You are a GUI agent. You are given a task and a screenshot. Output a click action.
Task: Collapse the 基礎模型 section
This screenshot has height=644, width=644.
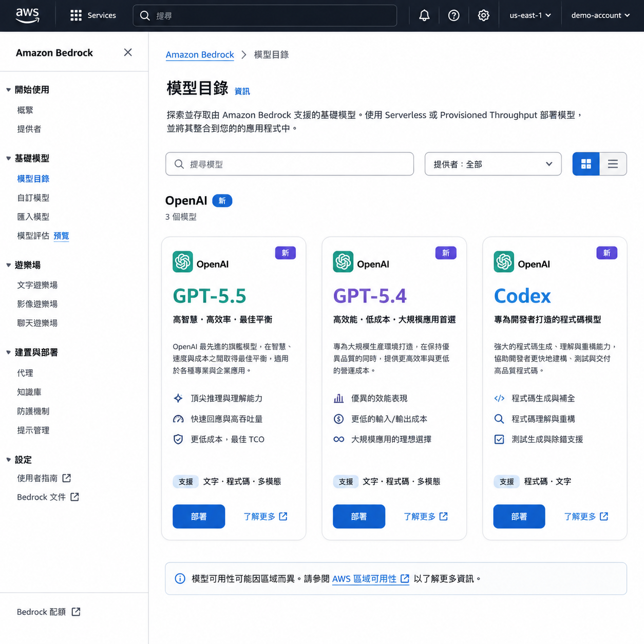tap(8, 158)
